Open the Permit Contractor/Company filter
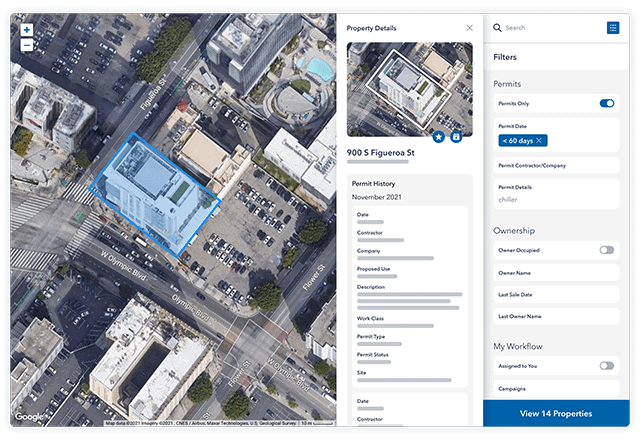640x440 pixels. click(556, 165)
